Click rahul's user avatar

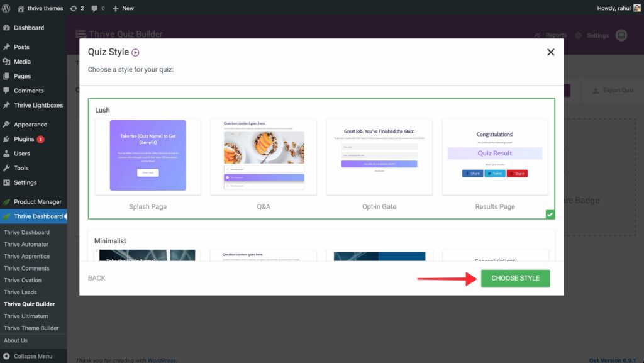point(637,8)
